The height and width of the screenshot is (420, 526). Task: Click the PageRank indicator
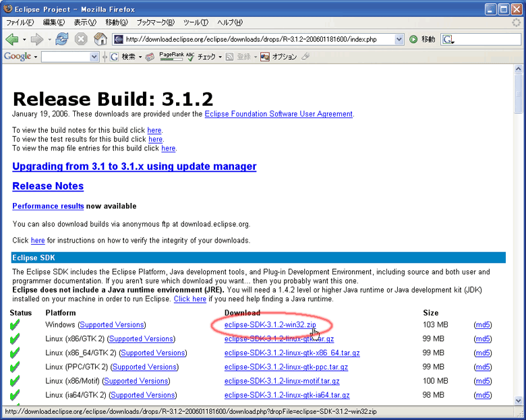[171, 57]
